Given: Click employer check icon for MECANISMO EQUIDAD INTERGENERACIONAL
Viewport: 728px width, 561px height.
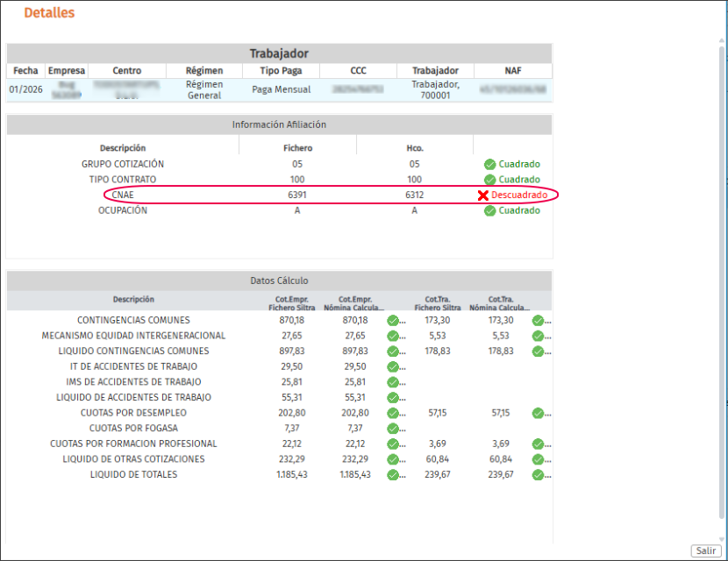Looking at the screenshot, I should [x=393, y=336].
